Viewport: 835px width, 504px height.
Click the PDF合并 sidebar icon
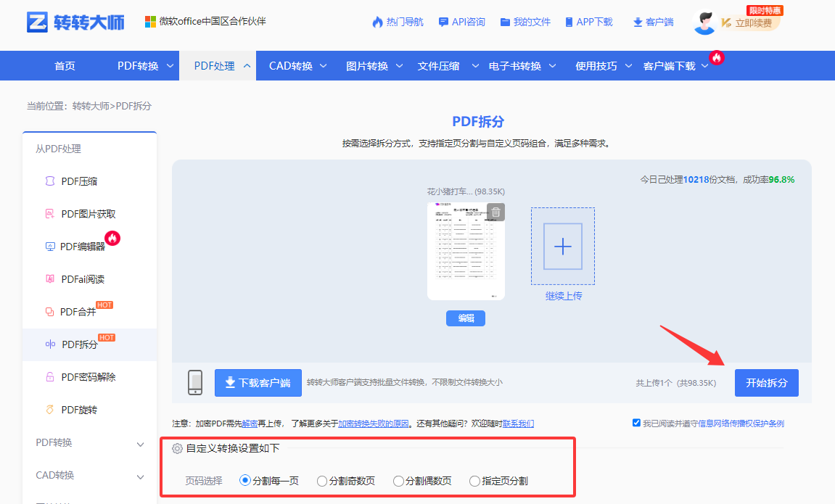[49, 312]
